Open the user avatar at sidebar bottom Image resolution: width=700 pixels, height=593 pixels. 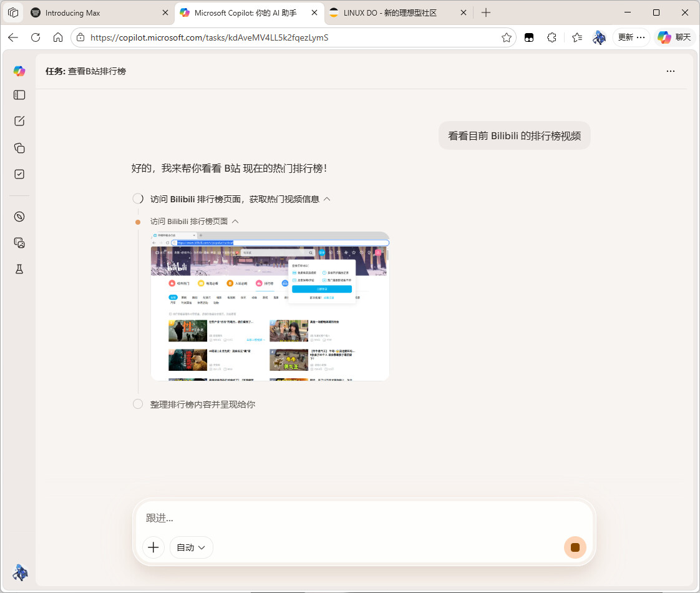tap(19, 573)
